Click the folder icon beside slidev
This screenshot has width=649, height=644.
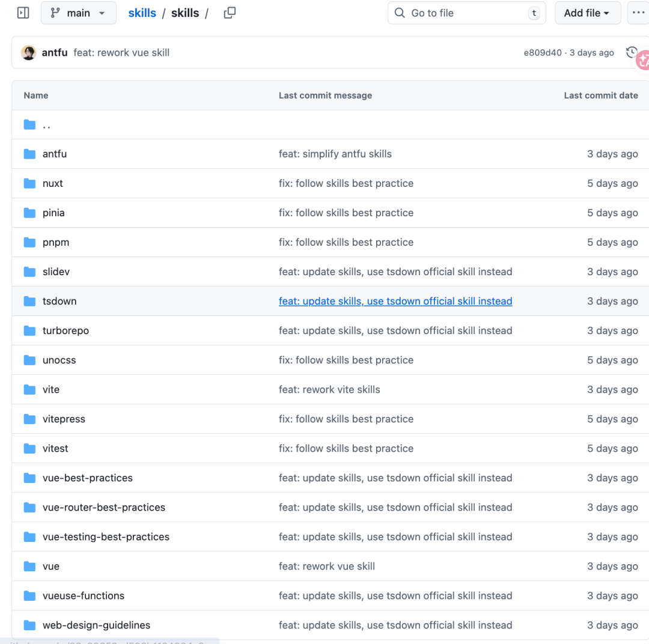click(x=29, y=272)
